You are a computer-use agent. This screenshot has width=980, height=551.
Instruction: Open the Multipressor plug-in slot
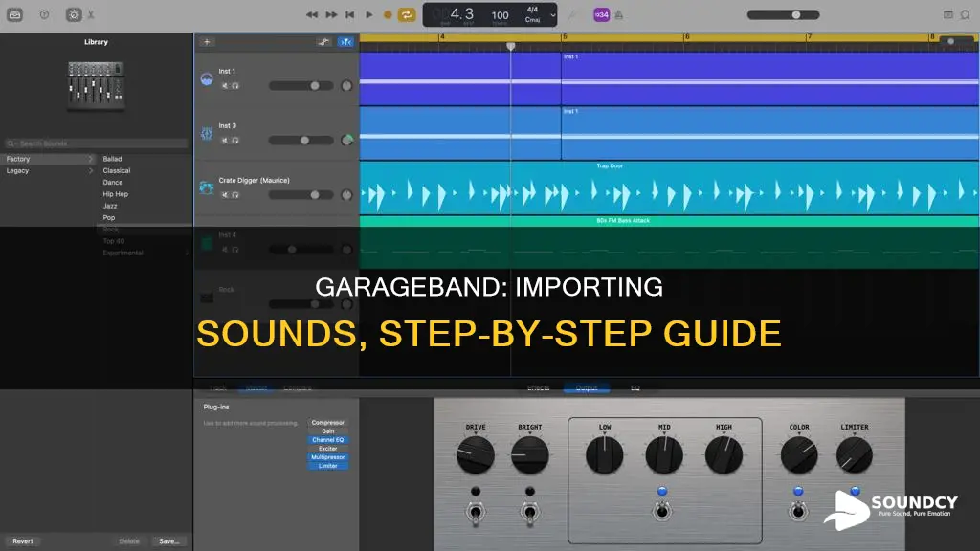click(x=328, y=457)
